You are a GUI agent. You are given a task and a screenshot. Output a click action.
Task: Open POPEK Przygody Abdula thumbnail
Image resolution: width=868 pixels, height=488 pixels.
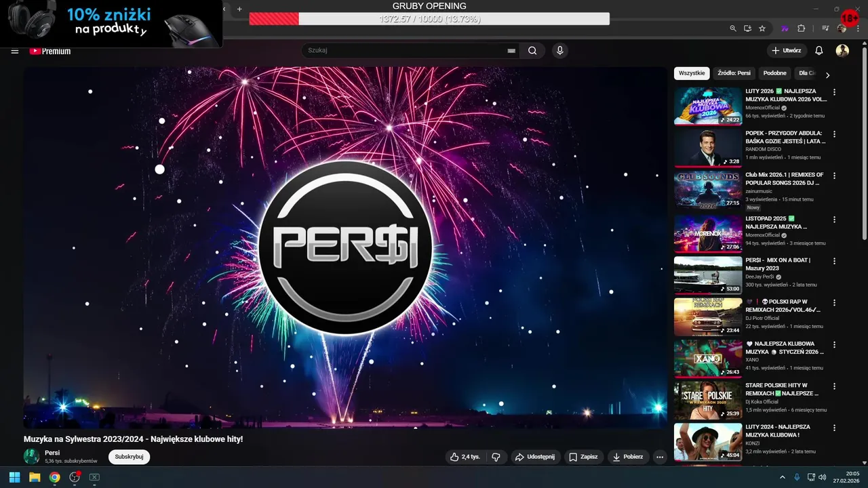(708, 148)
